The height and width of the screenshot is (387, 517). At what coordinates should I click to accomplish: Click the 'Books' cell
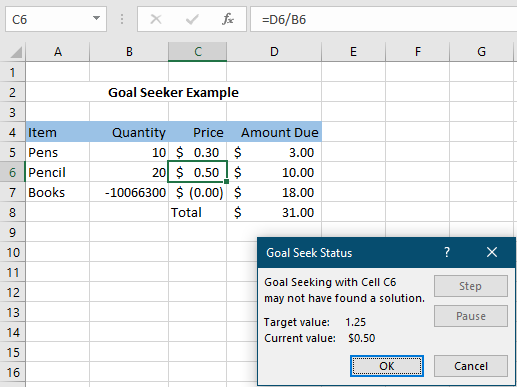(58, 192)
